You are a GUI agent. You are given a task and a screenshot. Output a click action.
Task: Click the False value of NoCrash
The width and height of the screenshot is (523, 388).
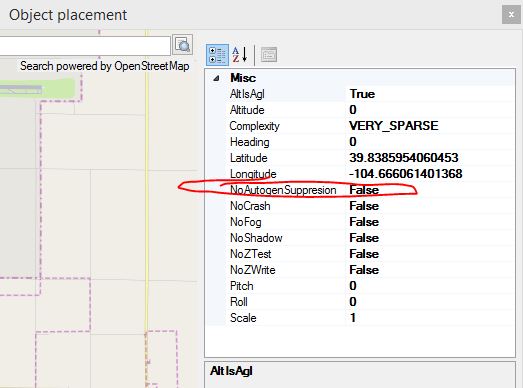click(x=364, y=206)
